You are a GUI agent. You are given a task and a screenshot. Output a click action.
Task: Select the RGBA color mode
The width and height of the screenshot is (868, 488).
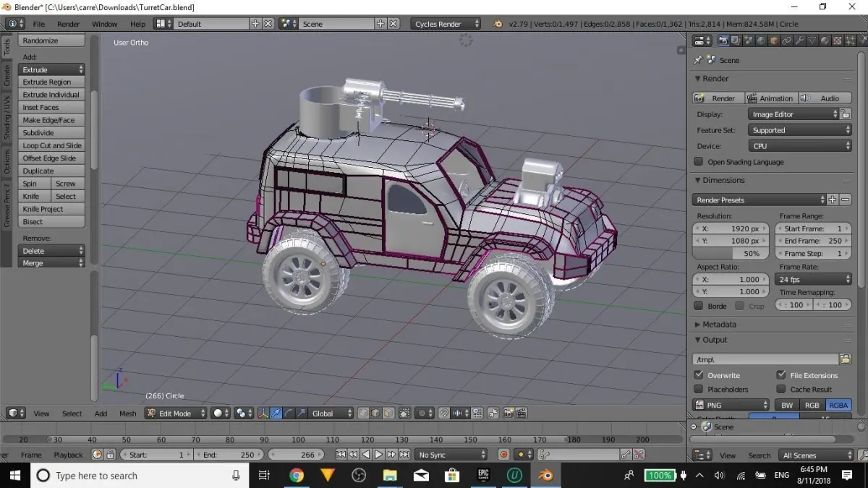pos(838,405)
